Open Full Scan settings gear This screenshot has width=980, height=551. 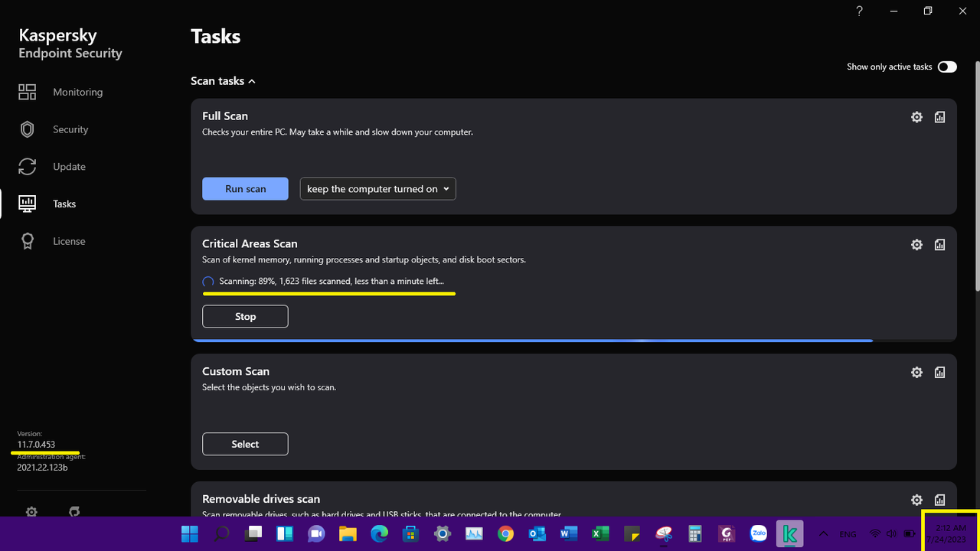[916, 117]
